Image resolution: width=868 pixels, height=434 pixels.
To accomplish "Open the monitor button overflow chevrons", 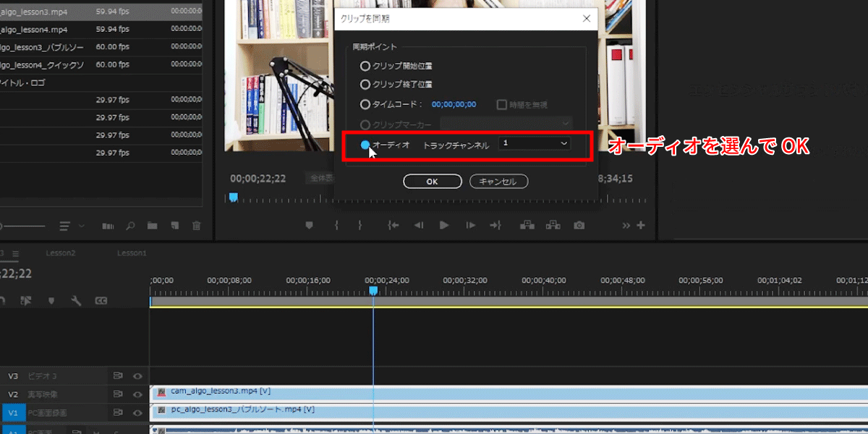I will 626,226.
